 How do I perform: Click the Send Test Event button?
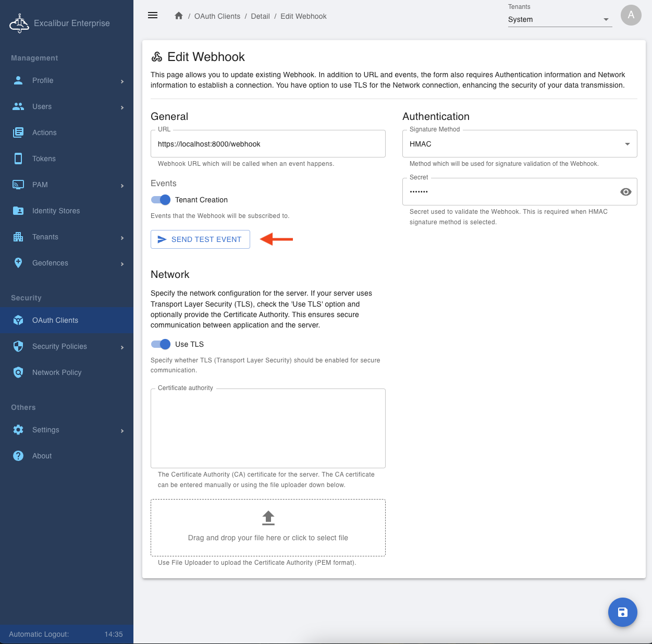[200, 239]
